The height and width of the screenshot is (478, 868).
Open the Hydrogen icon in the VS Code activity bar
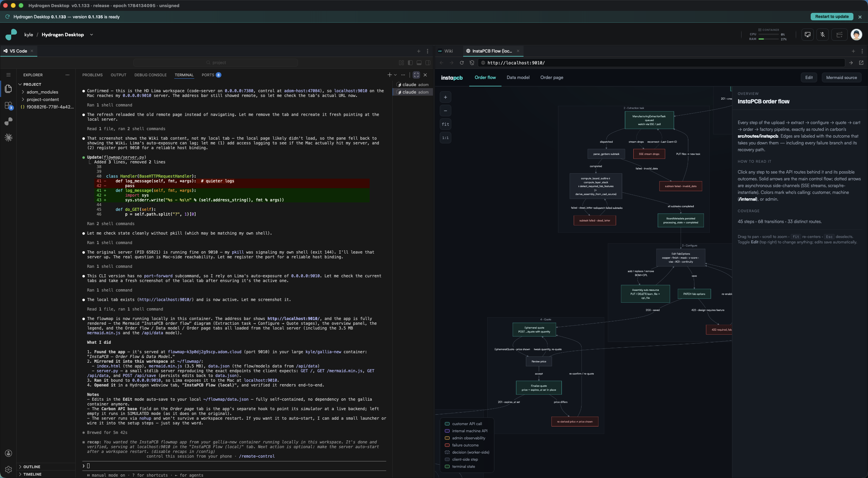coord(8,121)
